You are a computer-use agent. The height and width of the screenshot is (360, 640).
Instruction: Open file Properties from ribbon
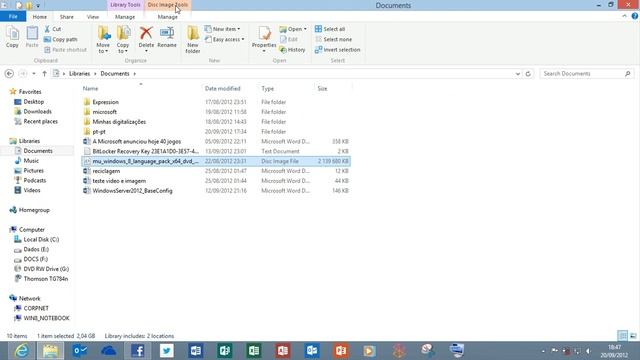pos(264,39)
